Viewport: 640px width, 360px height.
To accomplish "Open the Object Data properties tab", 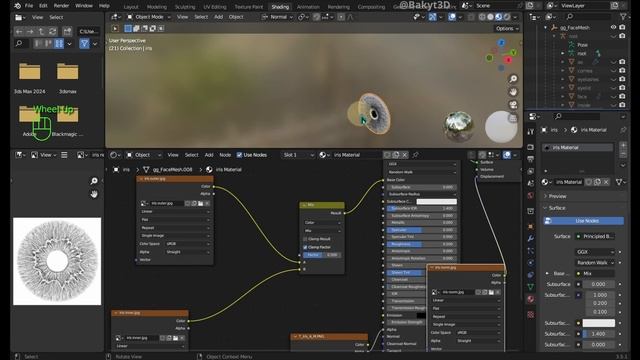I will click(531, 287).
